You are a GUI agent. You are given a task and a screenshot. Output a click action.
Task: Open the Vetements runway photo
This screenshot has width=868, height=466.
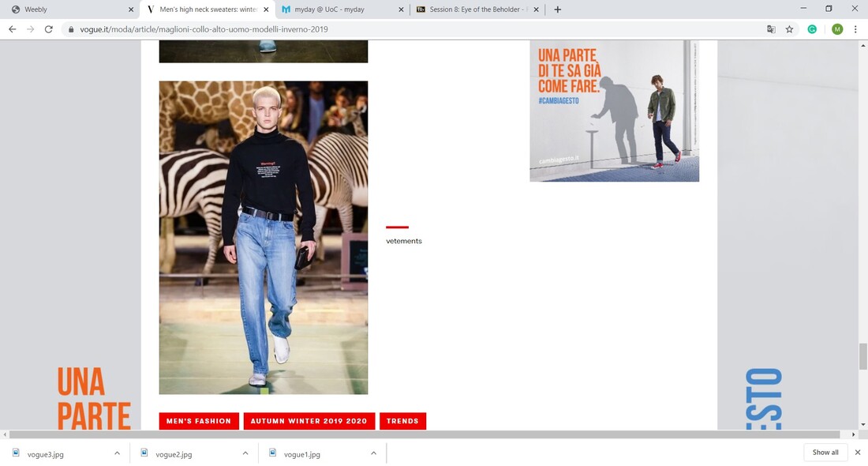pos(264,238)
